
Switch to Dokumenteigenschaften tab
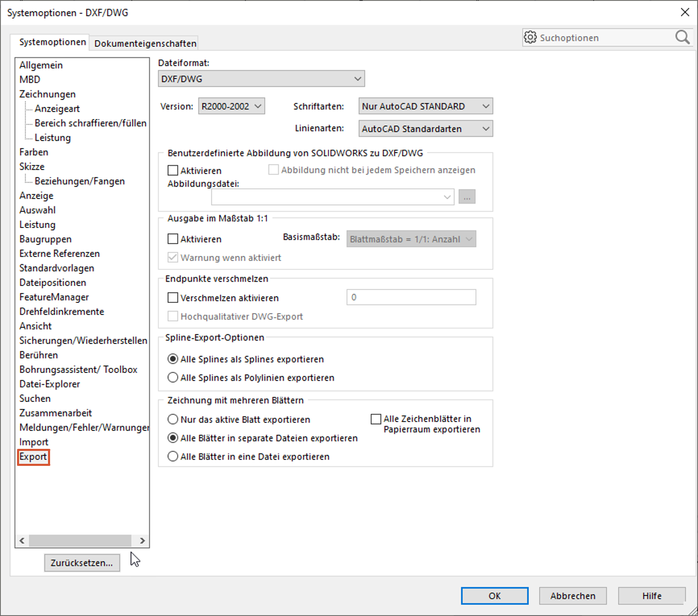coord(145,43)
